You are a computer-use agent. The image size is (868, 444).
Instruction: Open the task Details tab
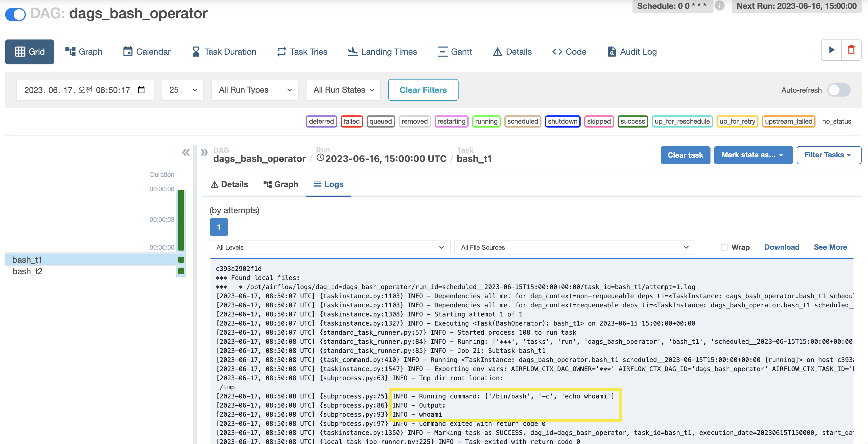coord(229,184)
